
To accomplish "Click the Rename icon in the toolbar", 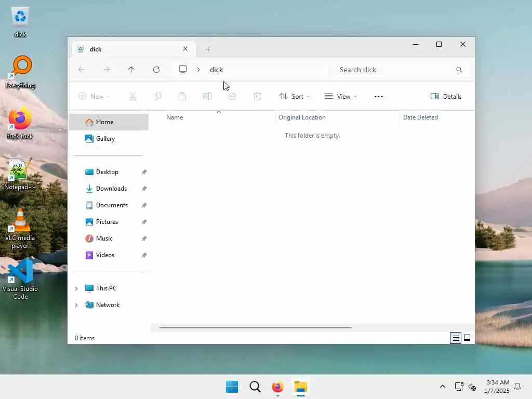I will click(x=207, y=96).
